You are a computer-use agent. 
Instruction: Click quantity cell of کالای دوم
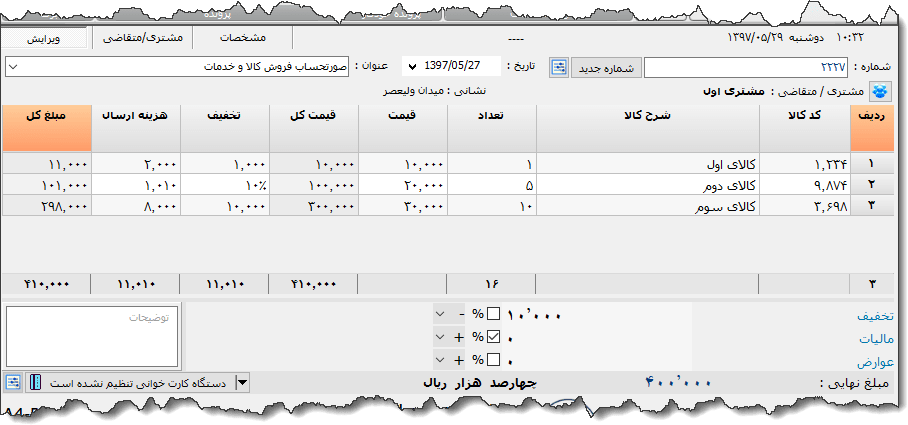point(492,185)
